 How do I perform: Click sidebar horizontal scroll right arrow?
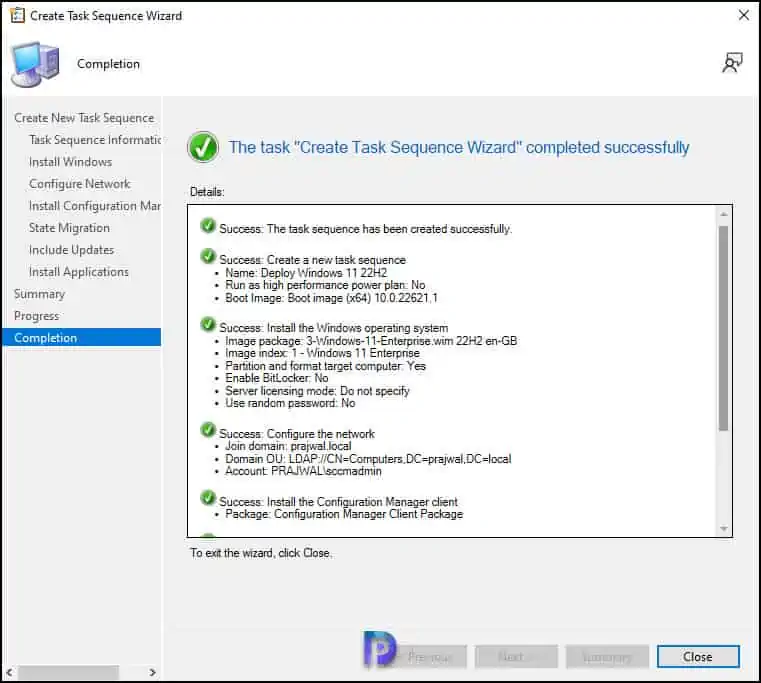[152, 672]
